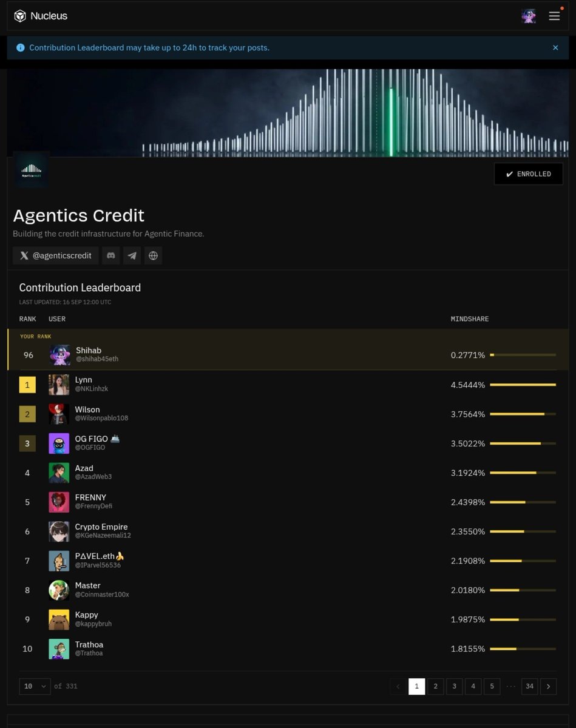The image size is (576, 728).
Task: Open the Discord icon link
Action: point(111,255)
